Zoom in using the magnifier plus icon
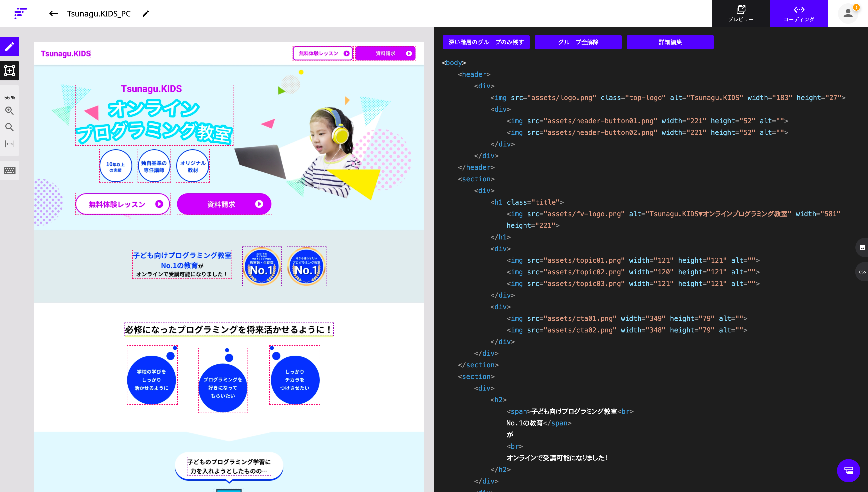The width and height of the screenshot is (868, 492). pyautogui.click(x=9, y=111)
